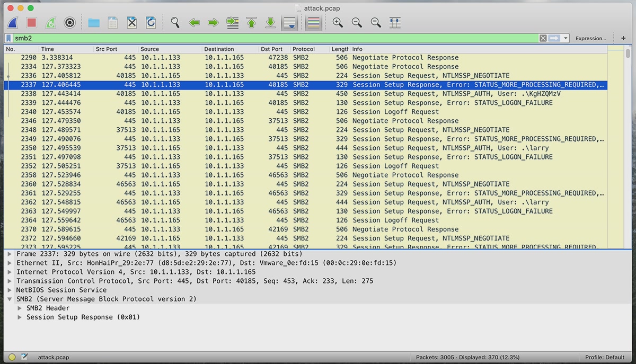Stop capture with the red square icon
Image resolution: width=636 pixels, height=364 pixels.
pos(31,23)
